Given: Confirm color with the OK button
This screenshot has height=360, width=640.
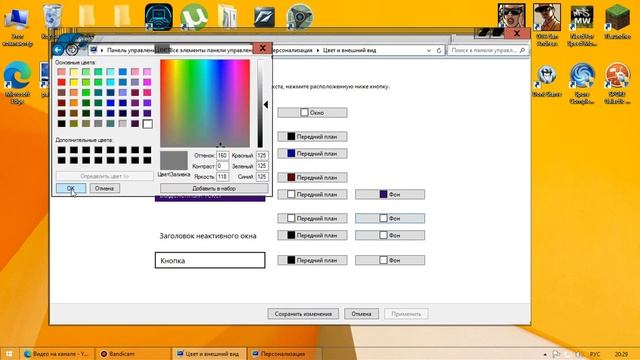Looking at the screenshot, I should tap(71, 188).
